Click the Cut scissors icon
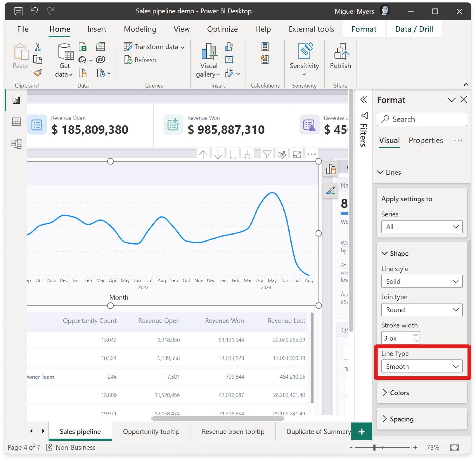Viewport: 476px width, 461px height. pos(37,47)
